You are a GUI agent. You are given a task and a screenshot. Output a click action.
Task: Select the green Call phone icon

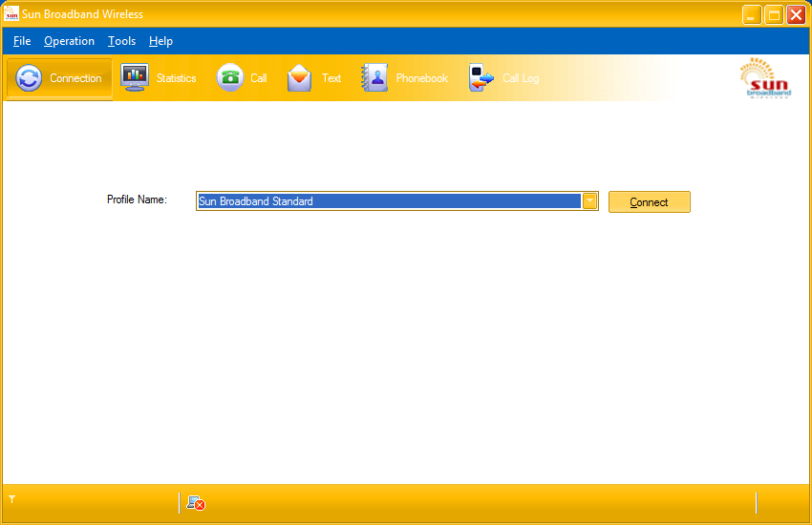(x=230, y=77)
